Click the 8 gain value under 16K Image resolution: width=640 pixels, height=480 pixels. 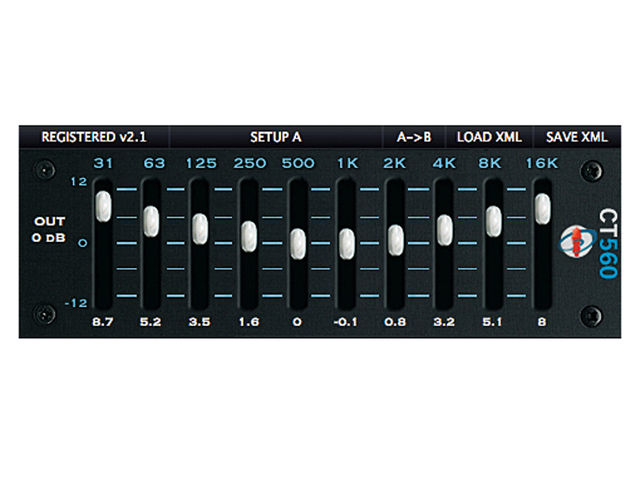[542, 322]
